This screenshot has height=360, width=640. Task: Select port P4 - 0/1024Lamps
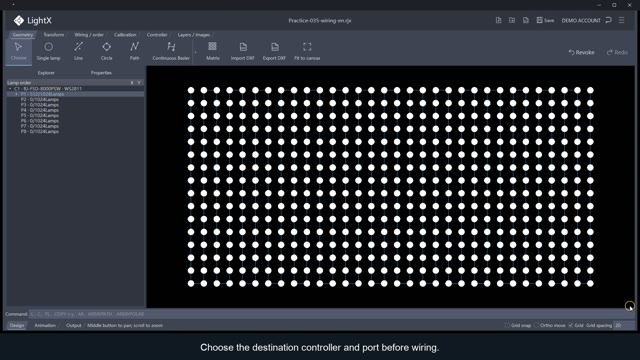tap(40, 110)
